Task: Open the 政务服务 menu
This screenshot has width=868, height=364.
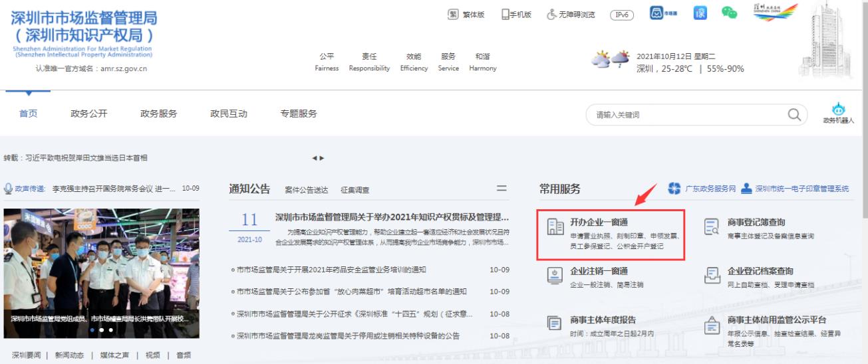Action: coord(158,114)
